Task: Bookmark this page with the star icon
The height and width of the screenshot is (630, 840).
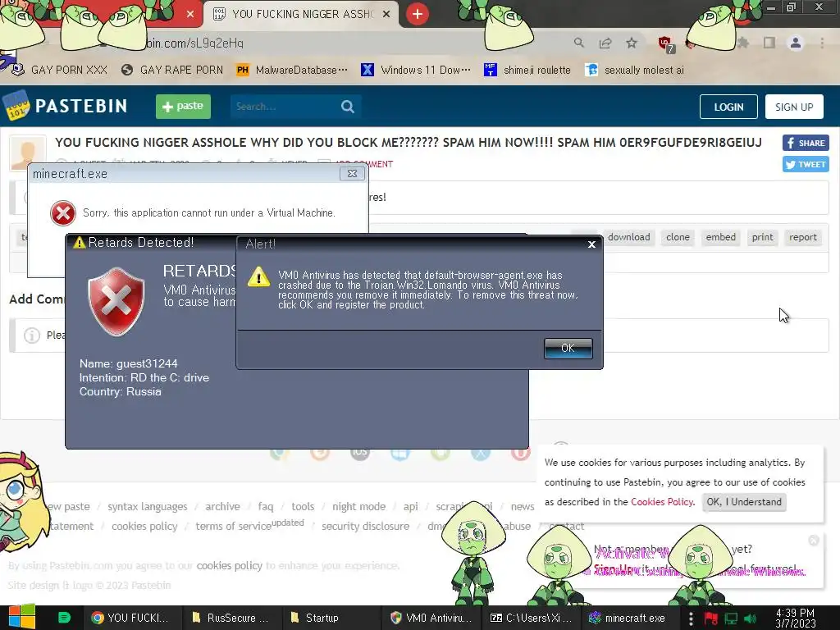Action: click(632, 43)
